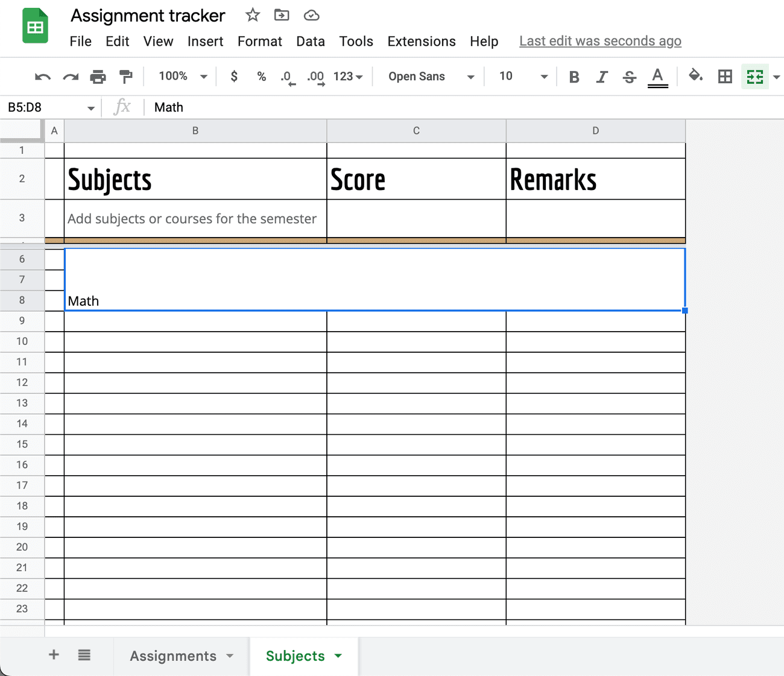This screenshot has height=676, width=784.
Task: Check the cloud save status icon
Action: click(311, 15)
